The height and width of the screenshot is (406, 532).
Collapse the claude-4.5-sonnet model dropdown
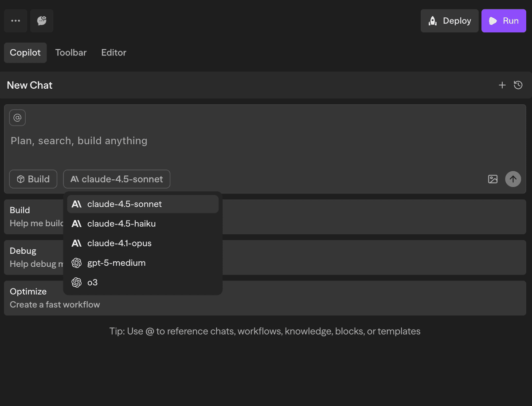click(x=117, y=179)
